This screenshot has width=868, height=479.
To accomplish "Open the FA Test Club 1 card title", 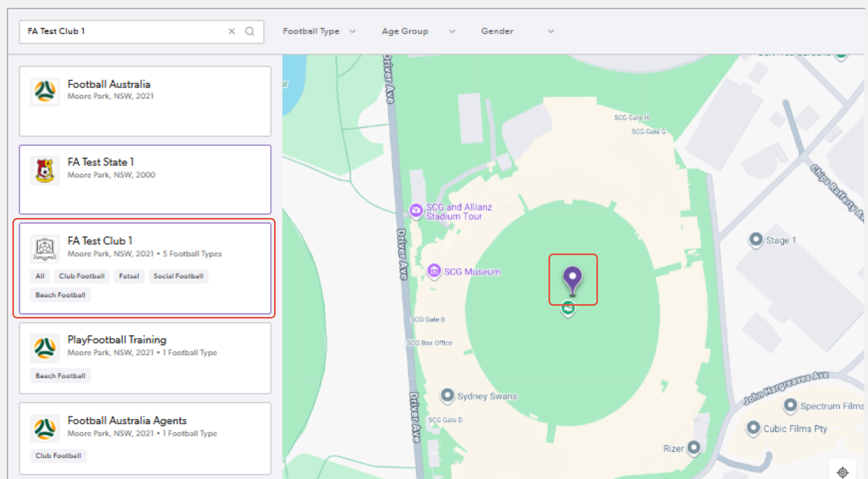I will 100,241.
